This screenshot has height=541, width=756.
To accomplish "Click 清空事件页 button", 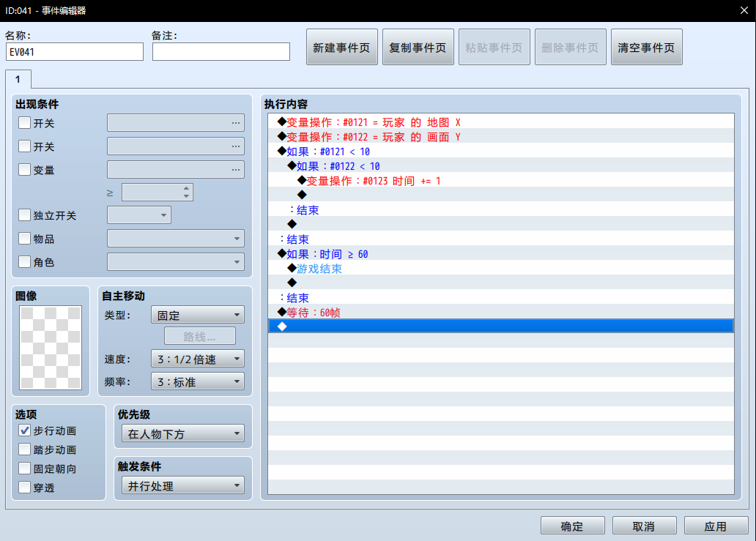I will (x=647, y=47).
